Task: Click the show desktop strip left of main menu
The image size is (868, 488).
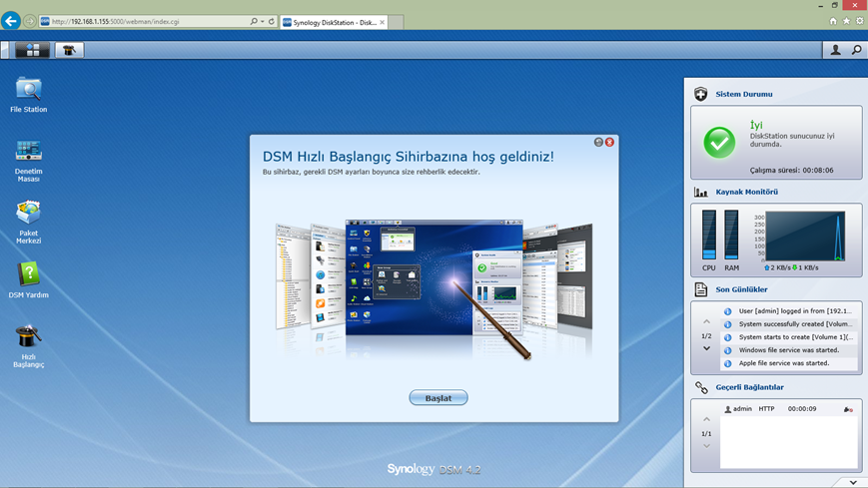Action: click(x=5, y=50)
